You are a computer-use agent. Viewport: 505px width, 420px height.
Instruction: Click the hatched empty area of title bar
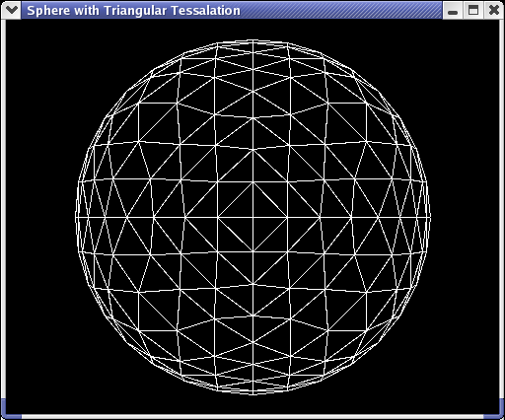tap(341, 10)
